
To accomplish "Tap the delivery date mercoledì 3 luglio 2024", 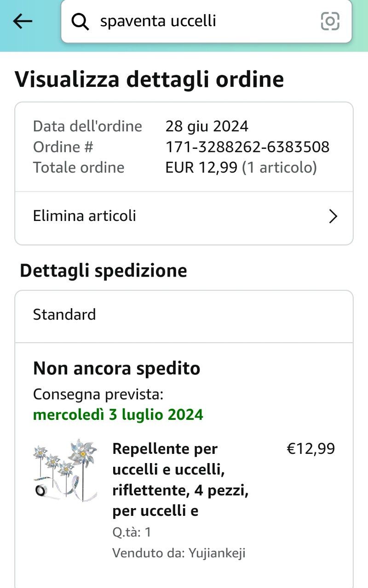I will coord(118,415).
